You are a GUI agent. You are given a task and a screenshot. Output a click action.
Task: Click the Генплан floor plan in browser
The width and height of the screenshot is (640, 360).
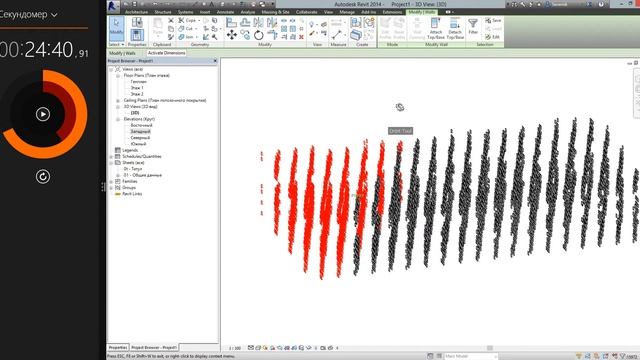coord(138,82)
